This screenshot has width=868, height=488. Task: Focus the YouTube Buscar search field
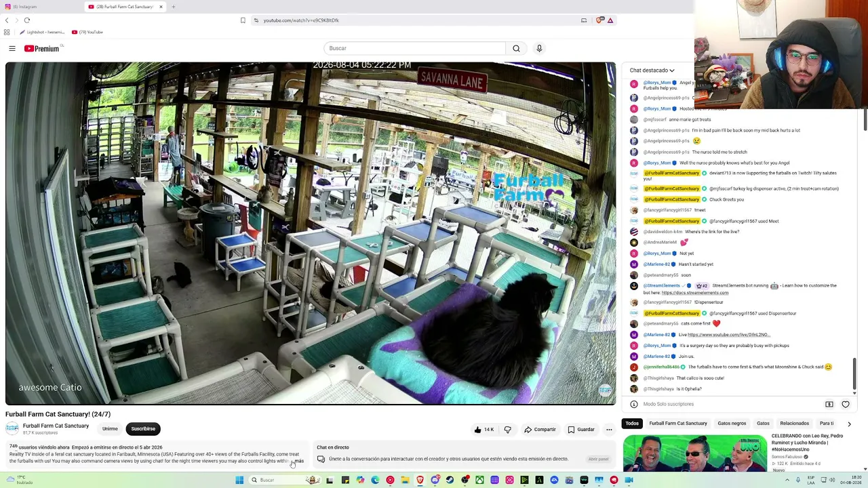414,48
